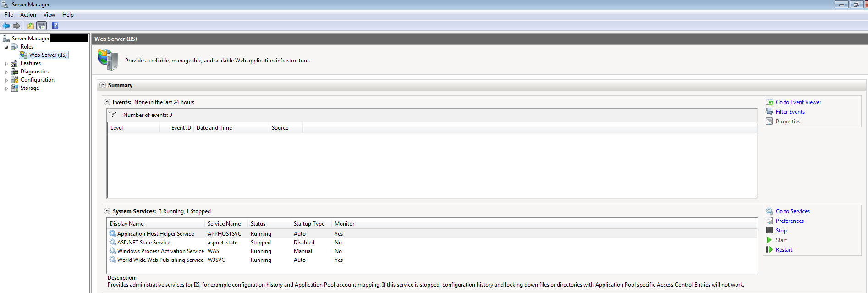
Task: Expand the Features tree node
Action: point(6,64)
